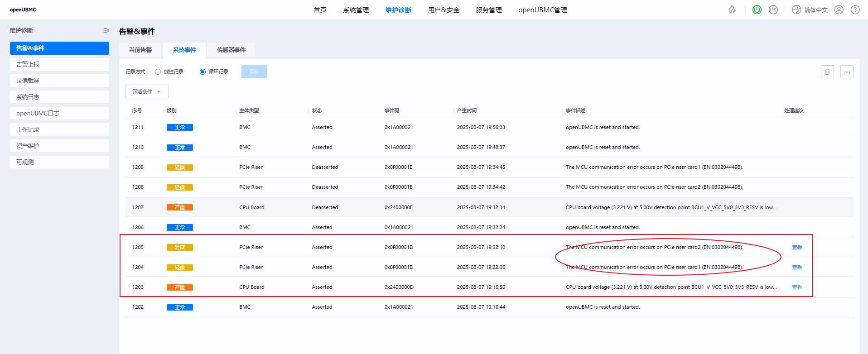Click the 告警&事件 page title
Screen dimensions: 868x354
point(137,31)
